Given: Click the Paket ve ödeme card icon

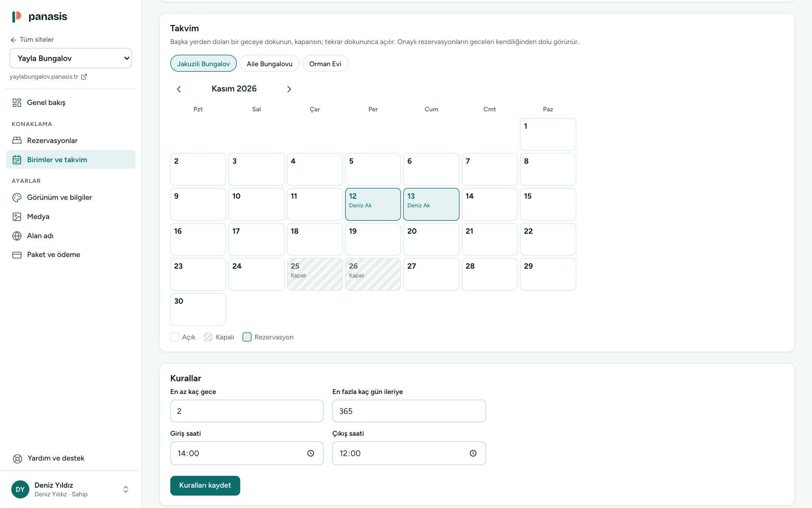Looking at the screenshot, I should (x=17, y=255).
